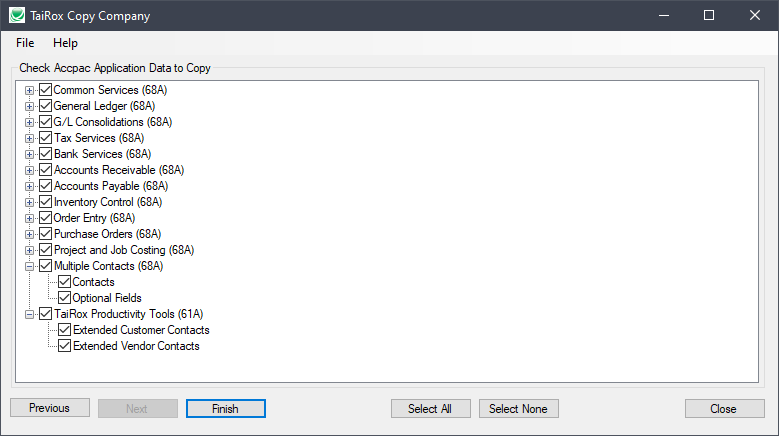Toggle Accounts Payable (68A) checkbox
The height and width of the screenshot is (436, 779).
pyautogui.click(x=46, y=186)
